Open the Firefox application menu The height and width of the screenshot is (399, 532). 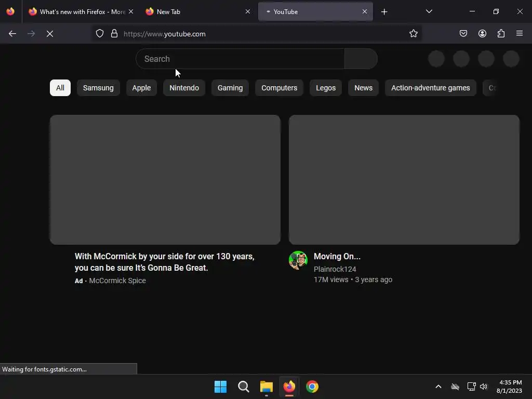pos(520,34)
